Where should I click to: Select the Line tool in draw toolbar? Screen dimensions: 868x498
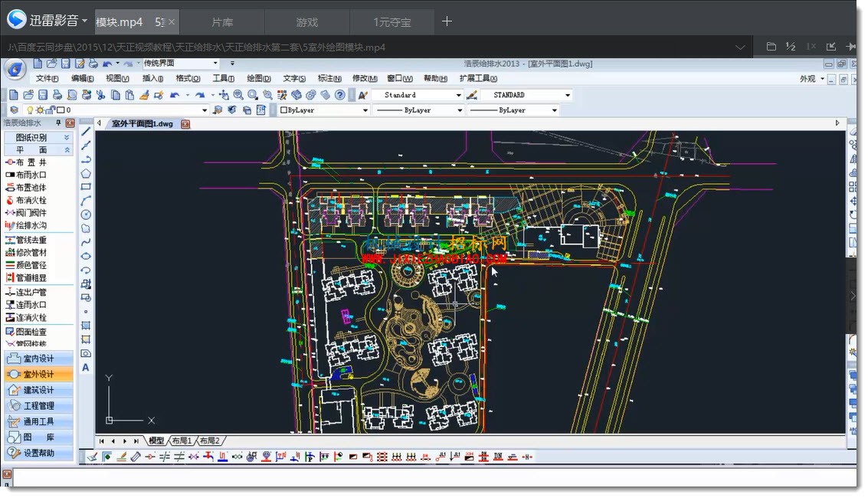pos(86,132)
